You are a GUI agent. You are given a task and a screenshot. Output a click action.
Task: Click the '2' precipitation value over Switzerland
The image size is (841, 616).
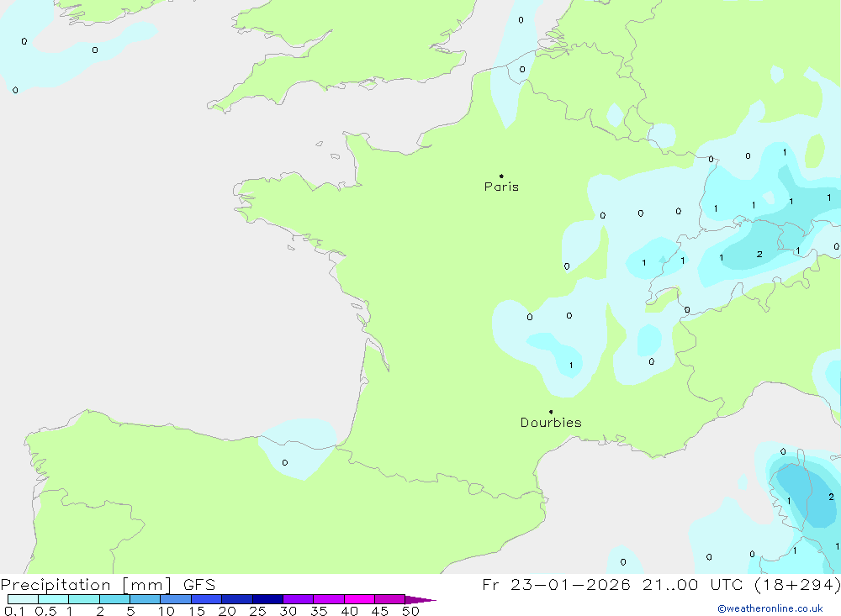[x=759, y=254]
